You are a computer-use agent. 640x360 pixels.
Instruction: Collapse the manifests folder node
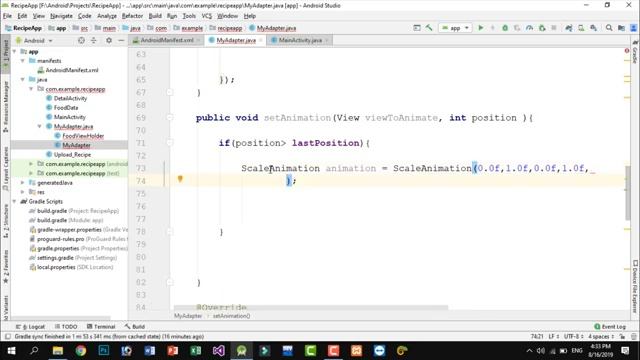[23, 61]
